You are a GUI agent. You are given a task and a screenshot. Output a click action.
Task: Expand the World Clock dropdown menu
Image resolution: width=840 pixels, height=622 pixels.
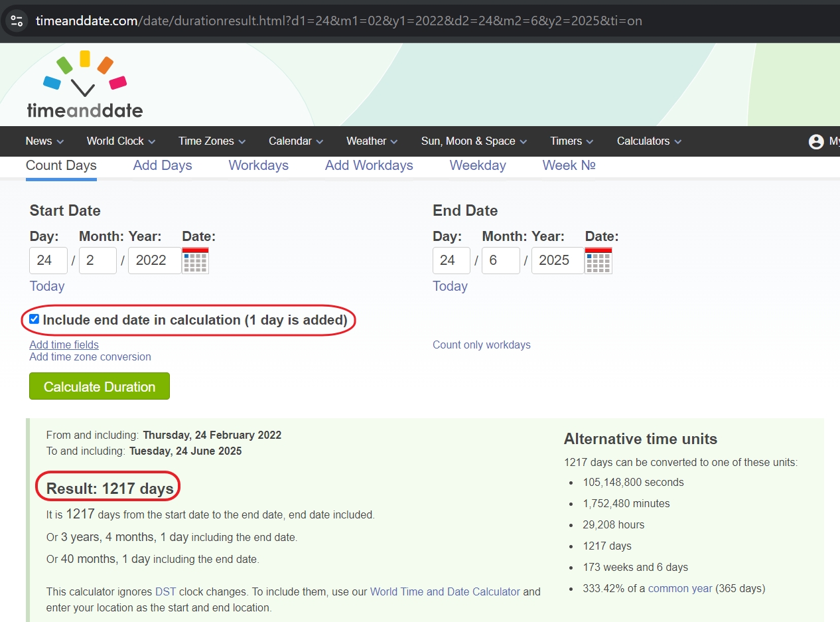(121, 141)
